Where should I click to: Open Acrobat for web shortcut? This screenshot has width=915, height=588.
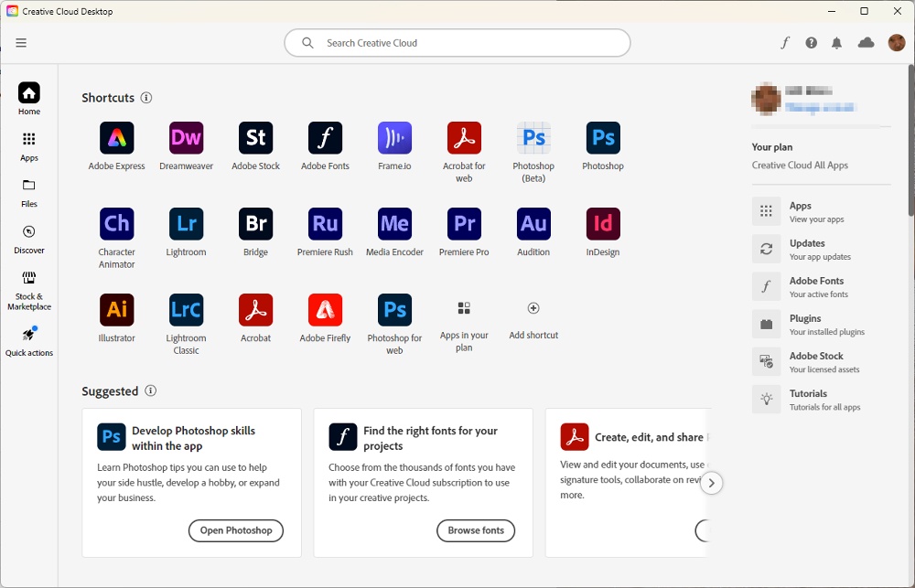click(464, 138)
